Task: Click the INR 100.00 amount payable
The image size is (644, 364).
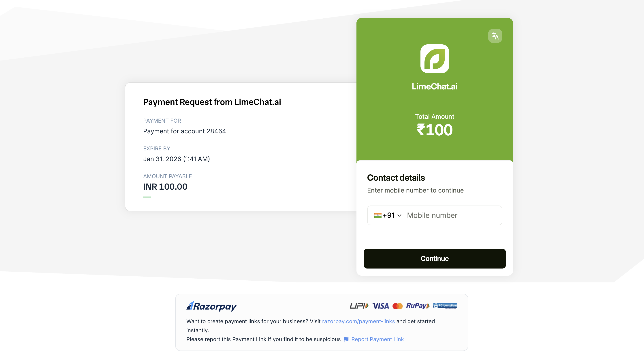Action: (165, 186)
